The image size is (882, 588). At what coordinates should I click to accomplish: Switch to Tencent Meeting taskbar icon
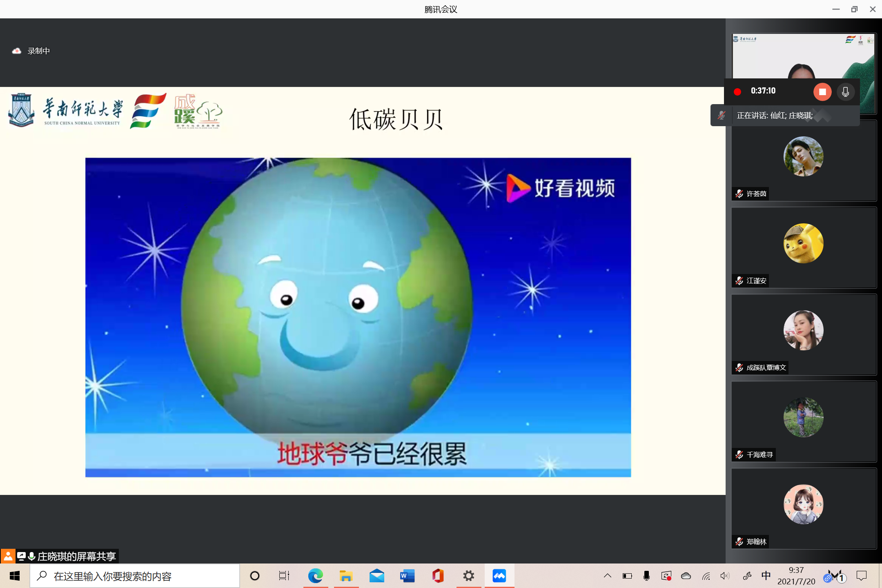[x=499, y=576]
